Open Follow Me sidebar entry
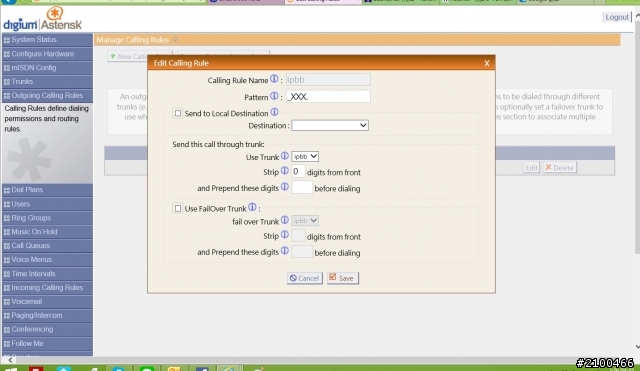Viewport: 640px width, 371px height. (x=47, y=344)
